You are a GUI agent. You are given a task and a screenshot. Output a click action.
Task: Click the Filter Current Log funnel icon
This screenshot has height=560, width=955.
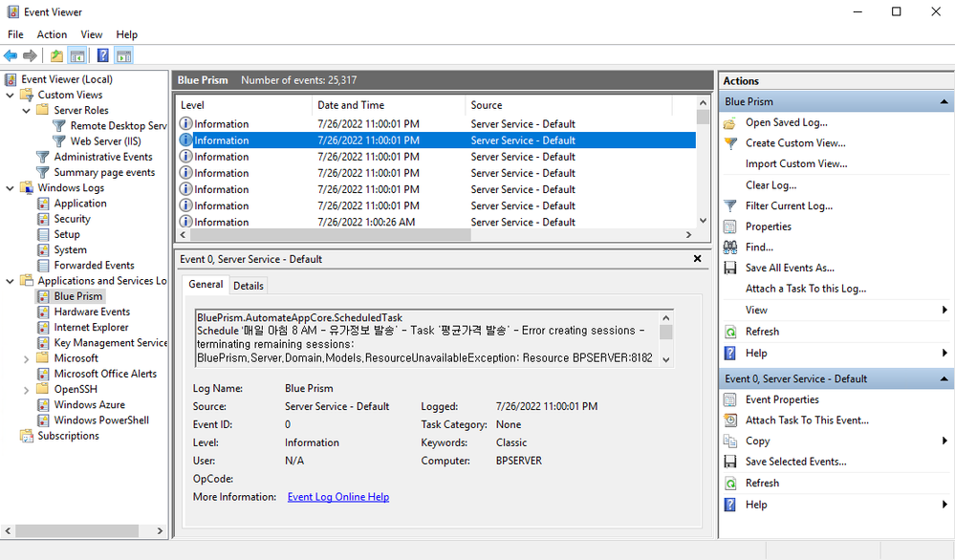pos(730,205)
